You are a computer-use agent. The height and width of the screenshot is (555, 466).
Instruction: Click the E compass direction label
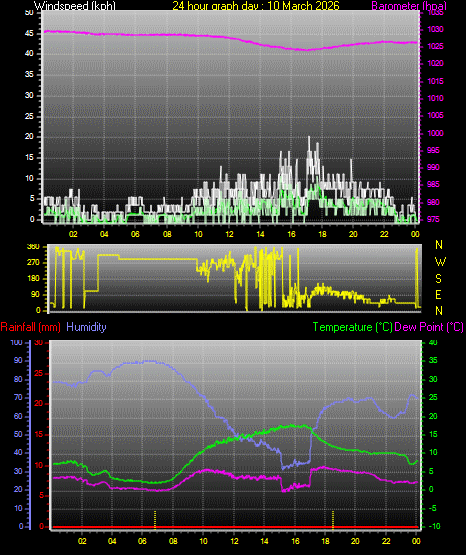tap(438, 294)
